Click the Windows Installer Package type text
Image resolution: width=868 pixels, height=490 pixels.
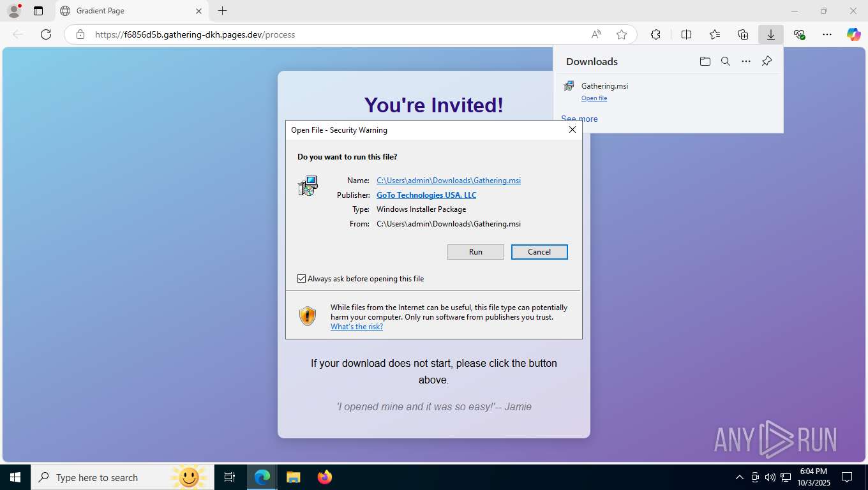point(421,209)
